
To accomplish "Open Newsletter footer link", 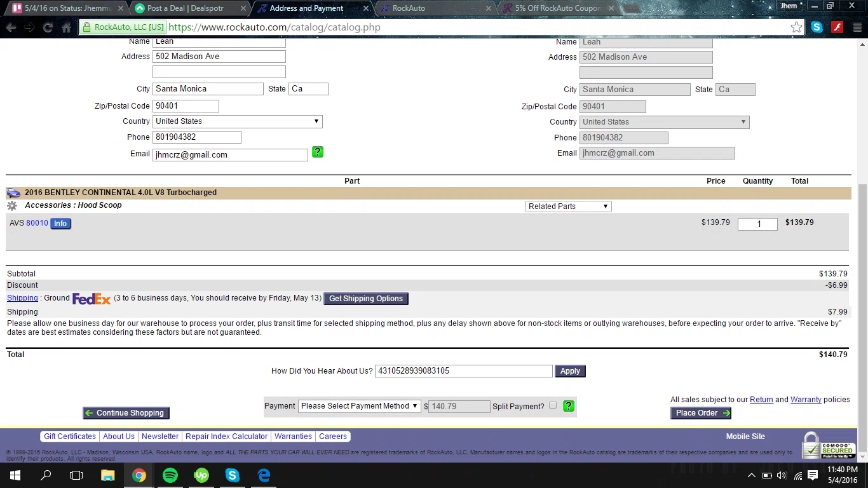I will (160, 437).
